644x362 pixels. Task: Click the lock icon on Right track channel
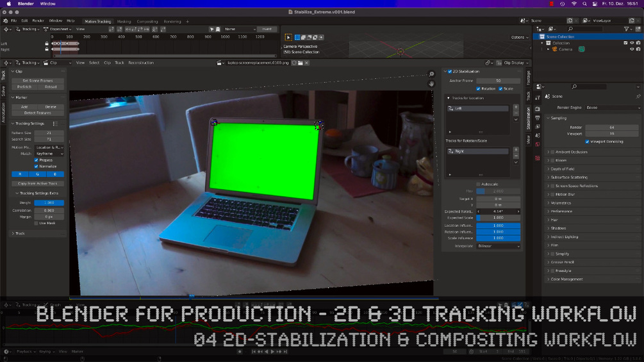(47, 49)
